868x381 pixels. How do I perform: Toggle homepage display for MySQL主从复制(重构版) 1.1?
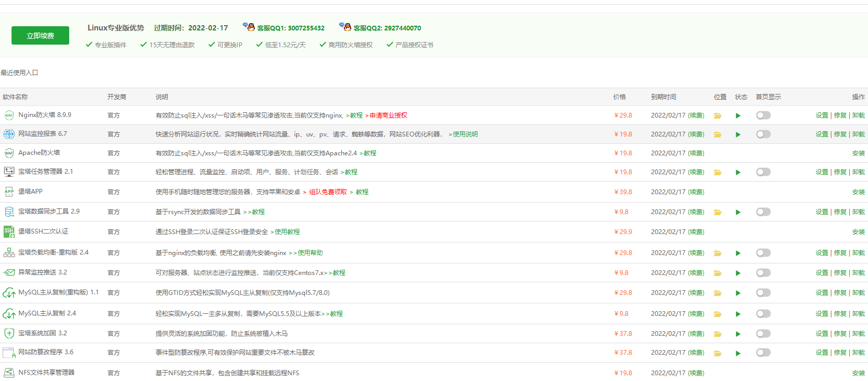tap(763, 293)
